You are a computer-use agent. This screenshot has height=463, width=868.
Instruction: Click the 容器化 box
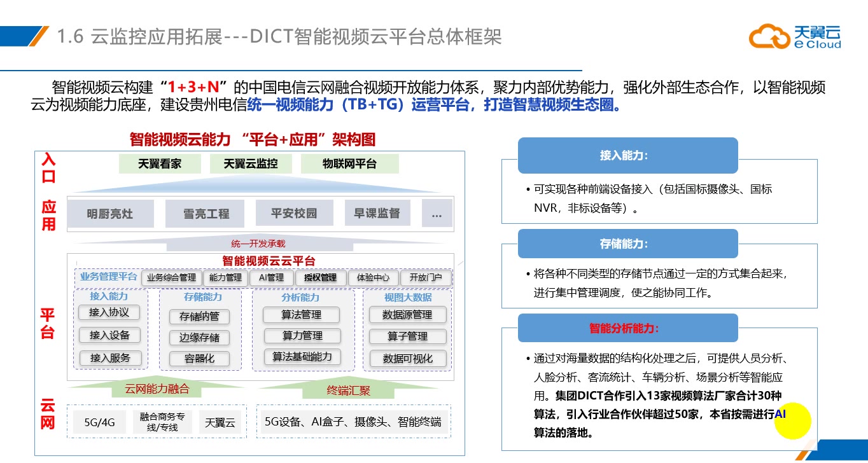click(x=199, y=359)
